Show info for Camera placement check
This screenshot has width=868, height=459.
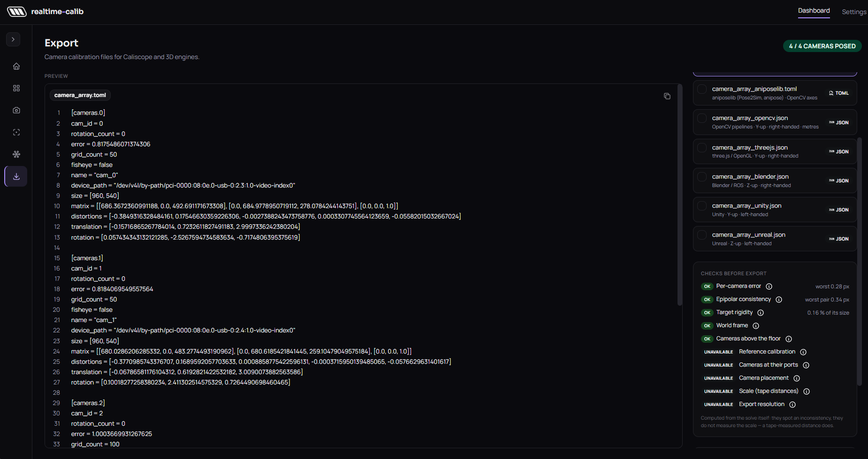point(797,378)
